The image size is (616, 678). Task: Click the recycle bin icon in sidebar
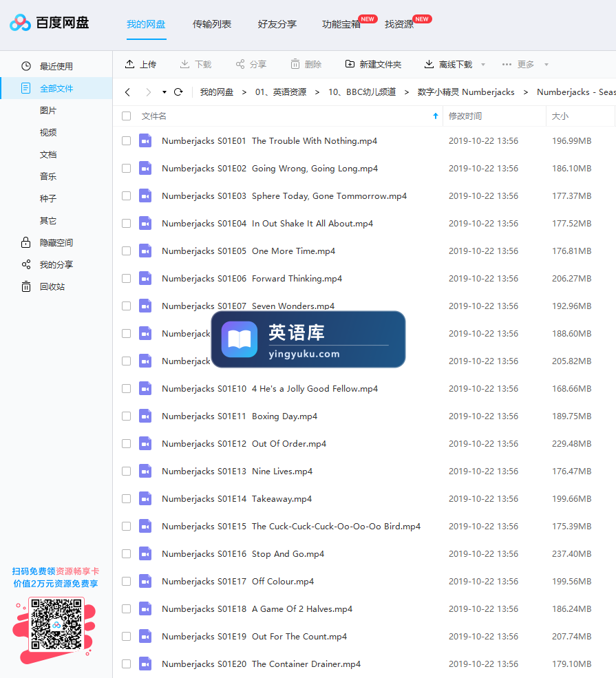(26, 286)
